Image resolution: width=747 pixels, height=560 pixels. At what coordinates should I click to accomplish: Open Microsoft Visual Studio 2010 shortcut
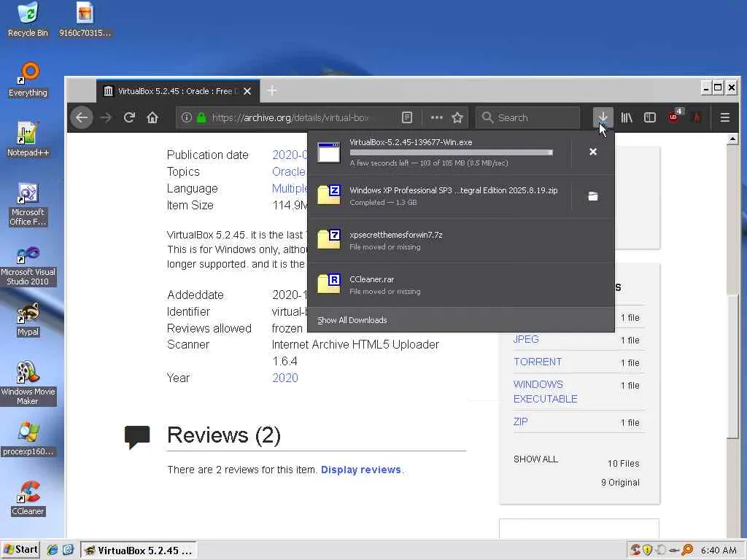click(x=28, y=265)
